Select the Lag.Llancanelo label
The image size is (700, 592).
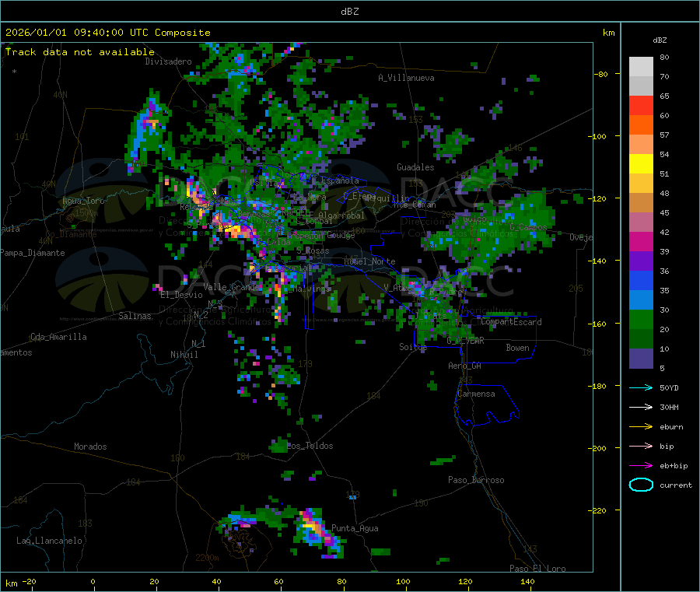point(50,541)
